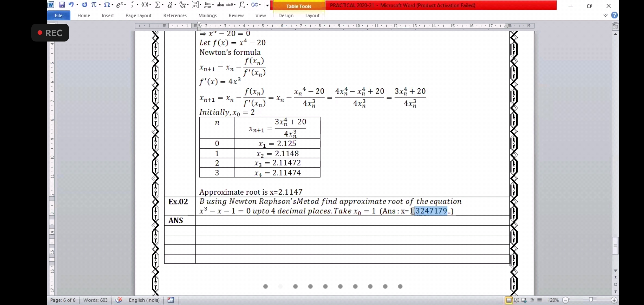The width and height of the screenshot is (644, 305).
Task: Click English (India) language indicator
Action: [x=144, y=300]
